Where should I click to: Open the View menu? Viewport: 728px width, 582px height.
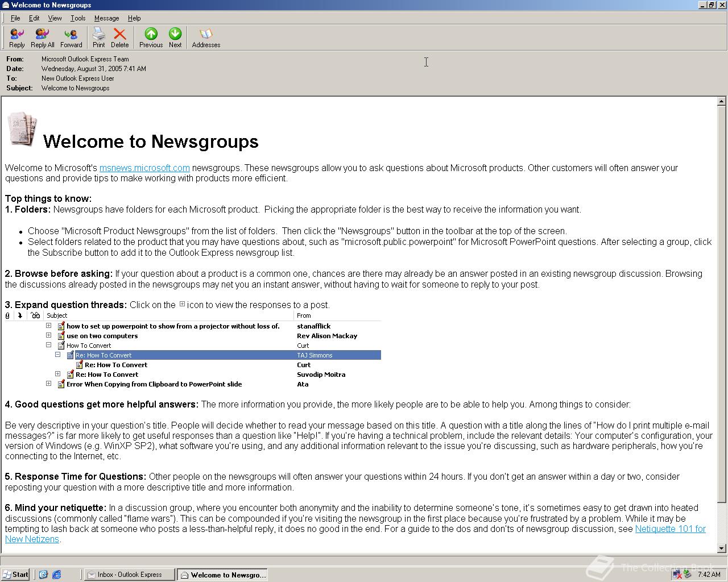[x=55, y=18]
